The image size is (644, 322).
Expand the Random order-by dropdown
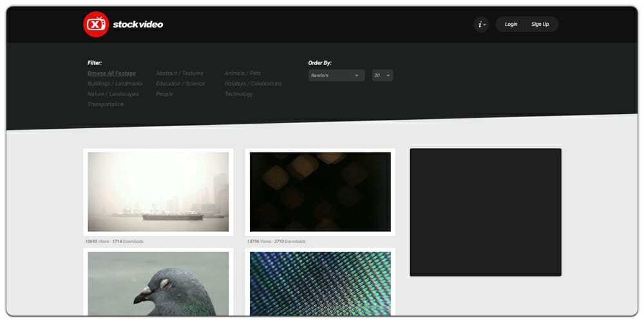[x=336, y=75]
